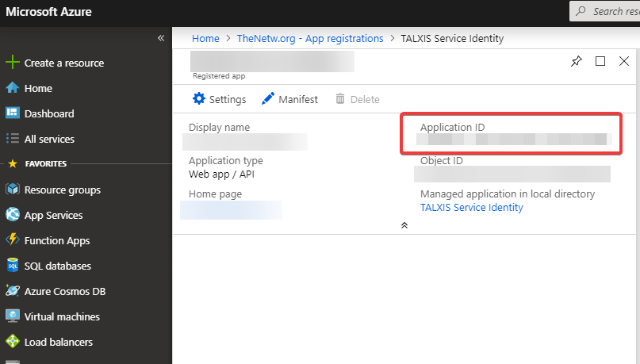The width and height of the screenshot is (640, 364).
Task: Maximize the blade using square icon
Action: (600, 61)
